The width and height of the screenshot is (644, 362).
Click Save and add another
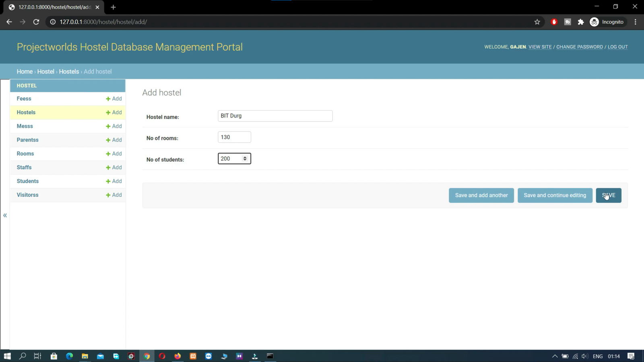(481, 195)
